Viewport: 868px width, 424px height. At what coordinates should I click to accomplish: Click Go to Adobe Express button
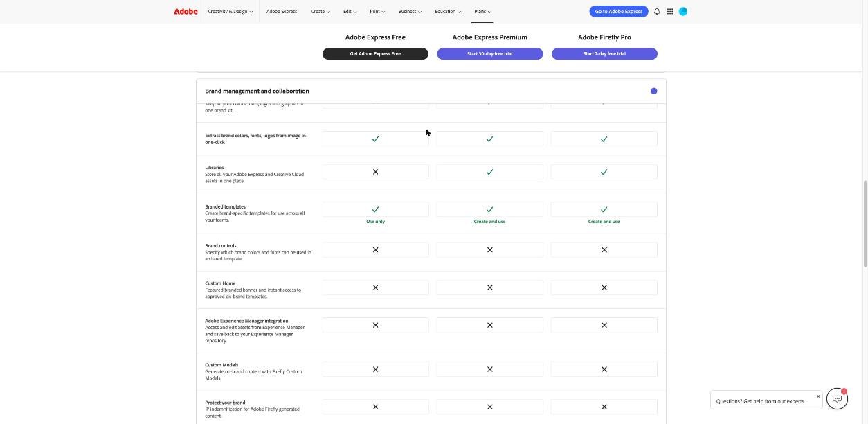(619, 11)
